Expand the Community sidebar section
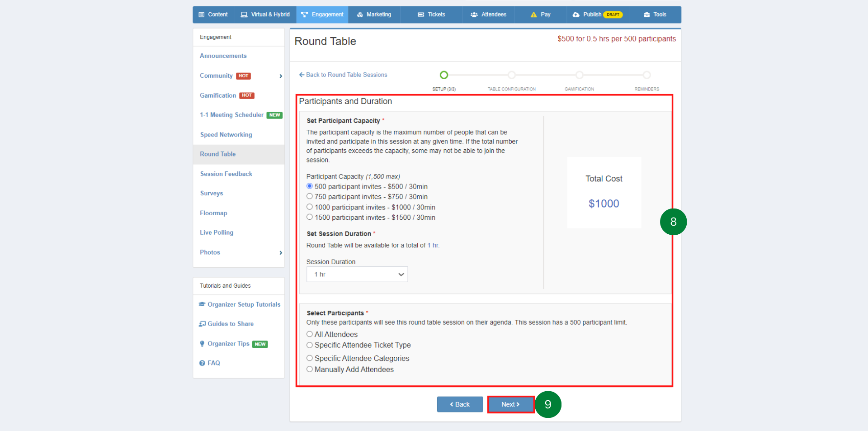Image resolution: width=868 pixels, height=431 pixels. point(280,76)
